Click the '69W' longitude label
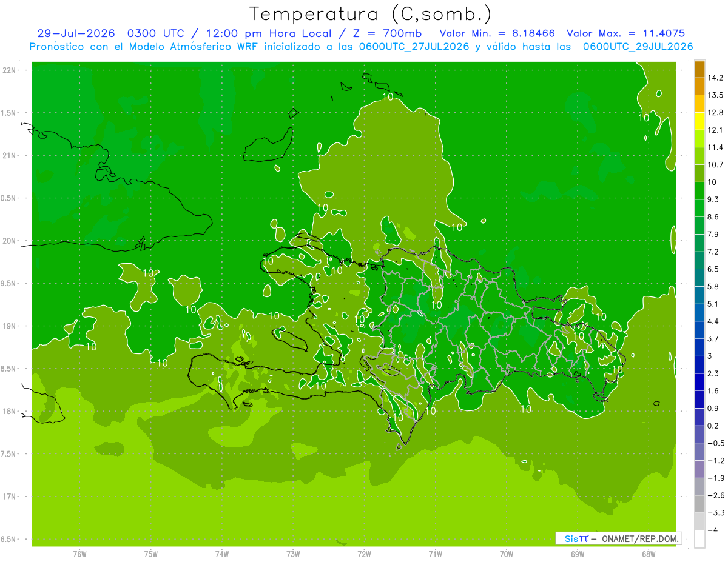The width and height of the screenshot is (728, 562). [578, 554]
